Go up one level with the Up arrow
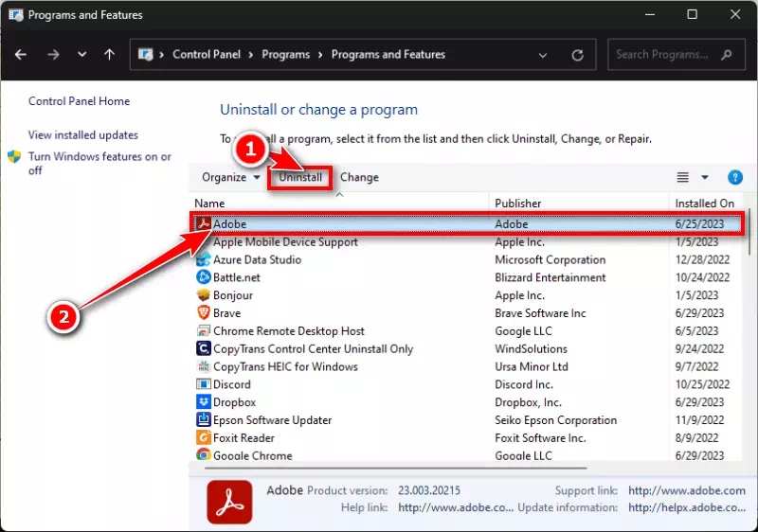The width and height of the screenshot is (758, 532). (x=110, y=54)
